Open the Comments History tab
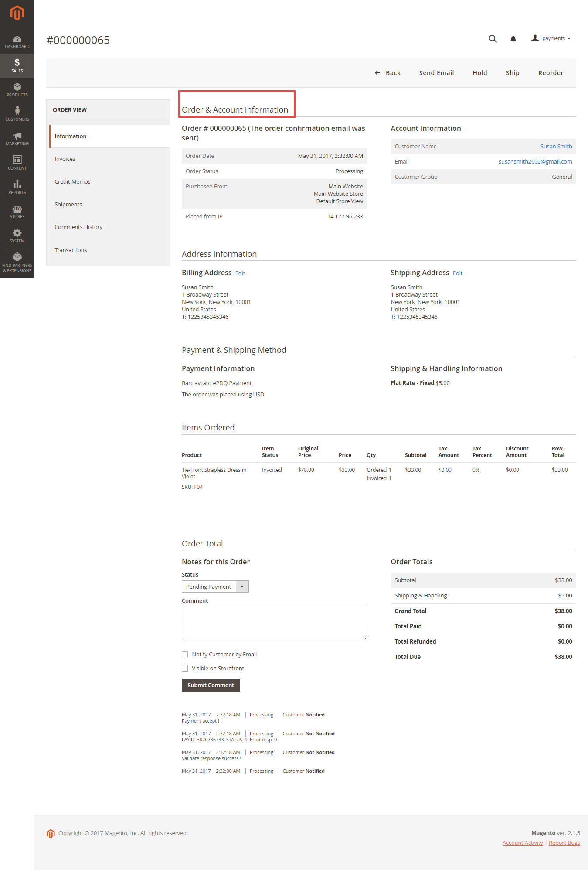This screenshot has width=588, height=870. pos(78,227)
